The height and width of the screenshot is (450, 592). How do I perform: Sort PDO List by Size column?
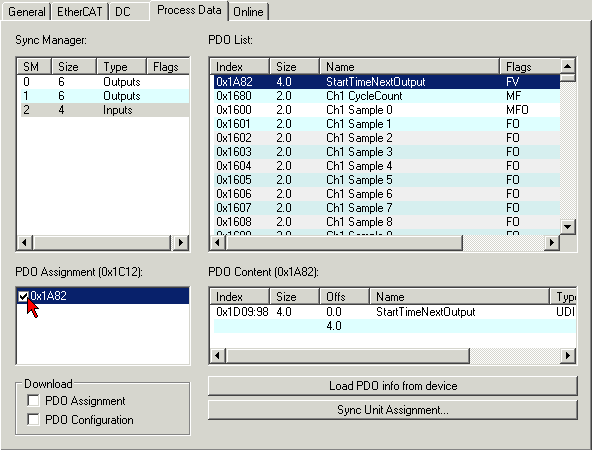click(294, 66)
